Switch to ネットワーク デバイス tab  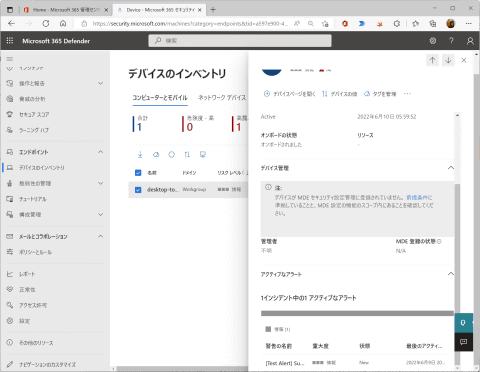point(222,98)
